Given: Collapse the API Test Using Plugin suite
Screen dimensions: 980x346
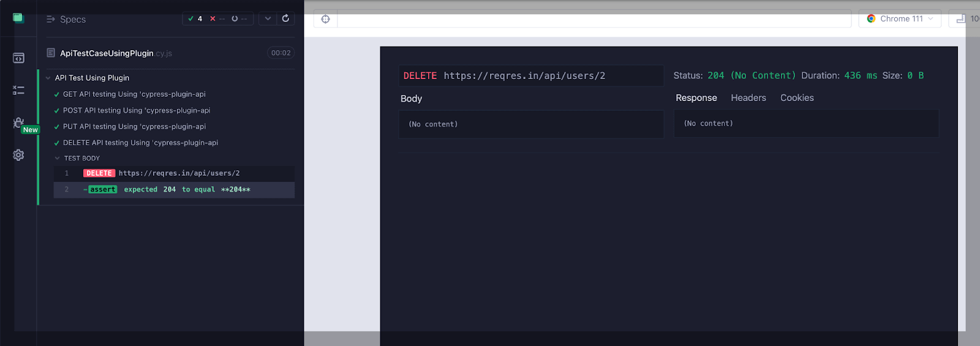Looking at the screenshot, I should 48,78.
